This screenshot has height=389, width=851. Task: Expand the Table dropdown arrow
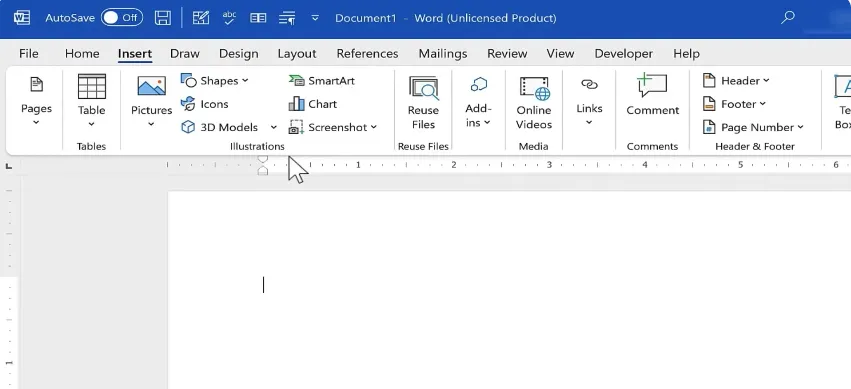(91, 124)
